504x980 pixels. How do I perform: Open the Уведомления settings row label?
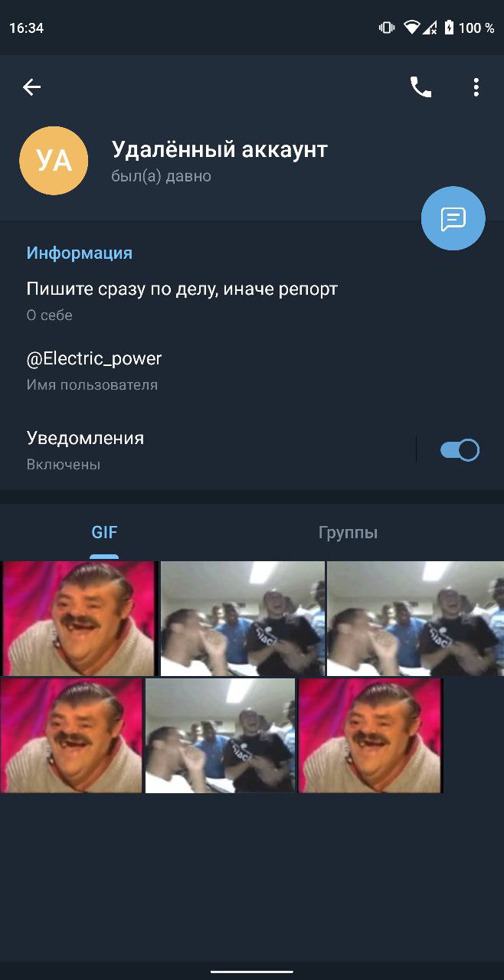(x=85, y=438)
